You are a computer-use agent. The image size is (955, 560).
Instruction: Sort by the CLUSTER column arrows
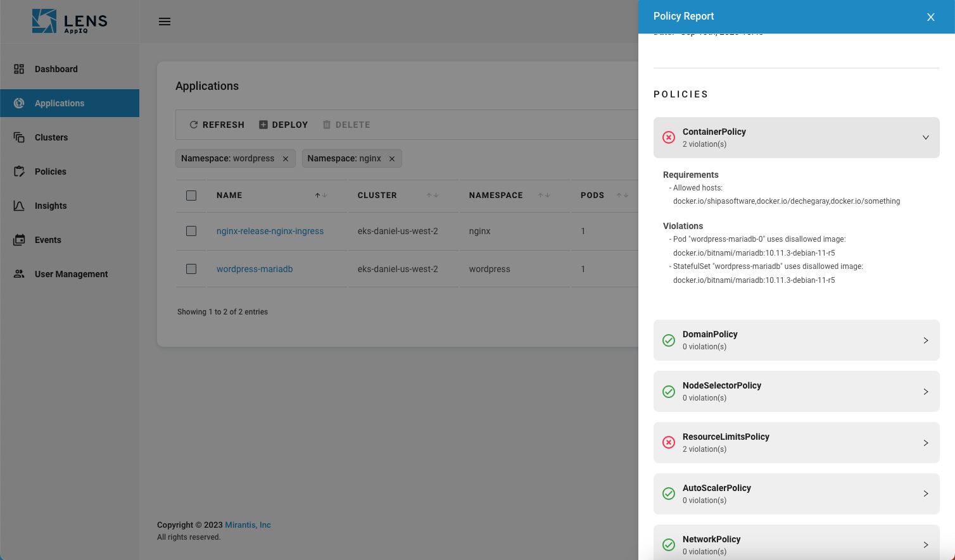433,196
